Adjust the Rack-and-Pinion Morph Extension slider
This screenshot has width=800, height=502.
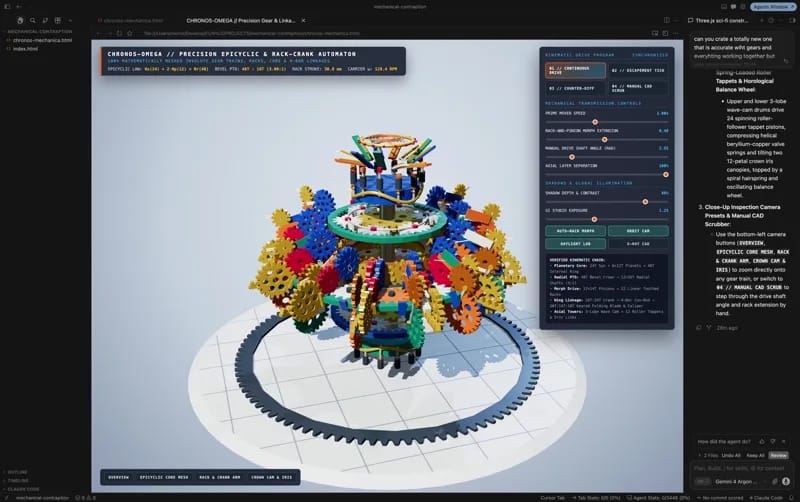pyautogui.click(x=607, y=139)
